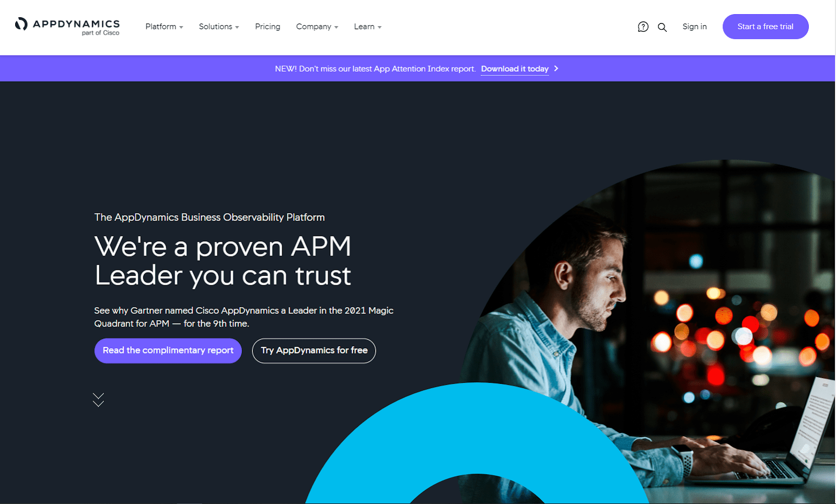Click 'The AppDynamics Business Observability Platform' text
Viewport: 836px width, 504px height.
pyautogui.click(x=210, y=217)
